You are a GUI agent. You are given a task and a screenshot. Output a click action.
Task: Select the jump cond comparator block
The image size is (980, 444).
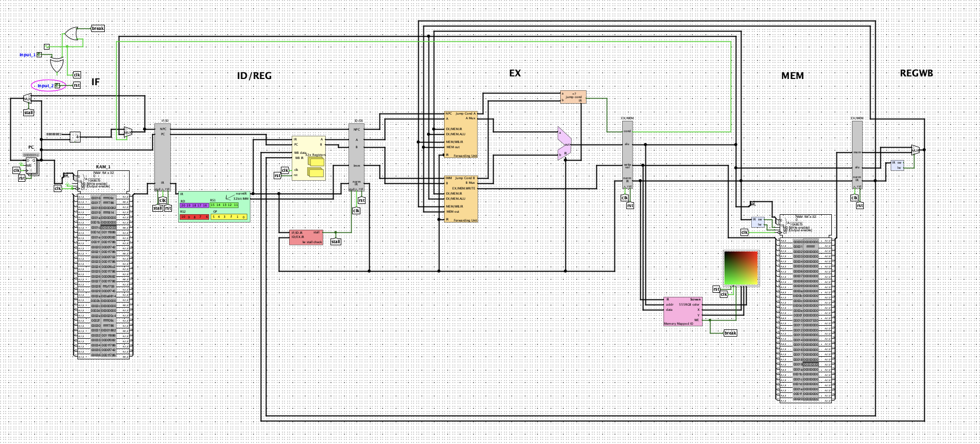573,97
